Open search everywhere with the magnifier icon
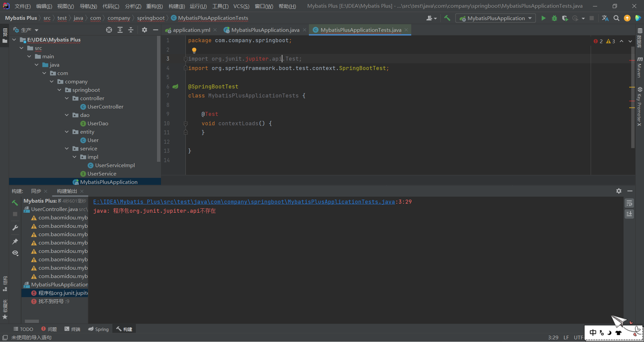Screen dimensions: 644x342 [616, 18]
